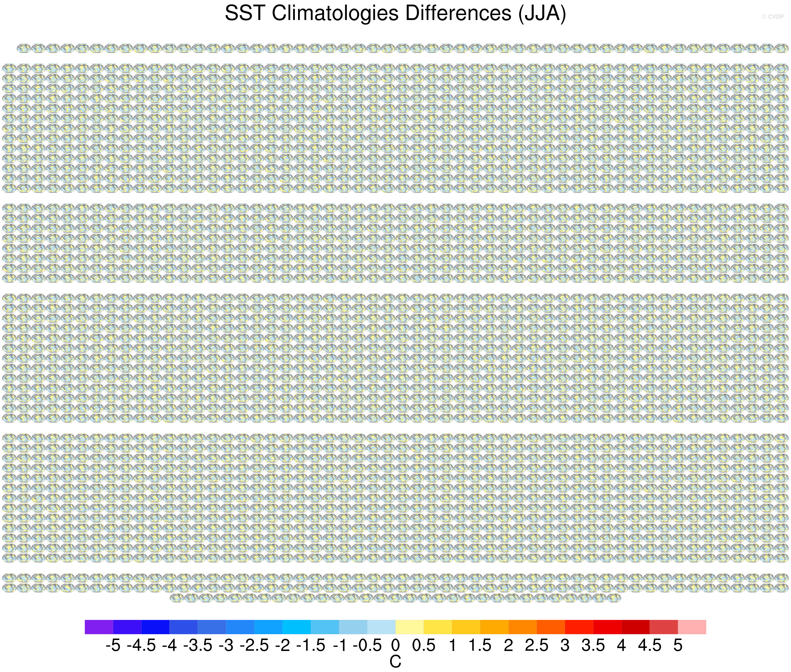The width and height of the screenshot is (791, 672).
Task: Pick the orange 1.5 to 2 swatch
Action: coord(494,627)
